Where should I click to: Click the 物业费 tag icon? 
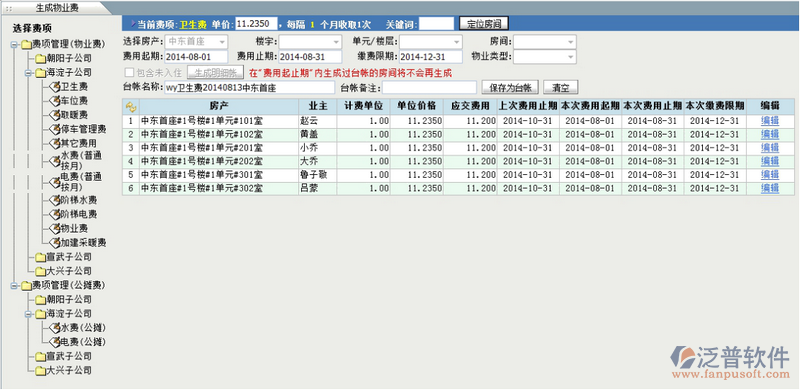pyautogui.click(x=55, y=228)
